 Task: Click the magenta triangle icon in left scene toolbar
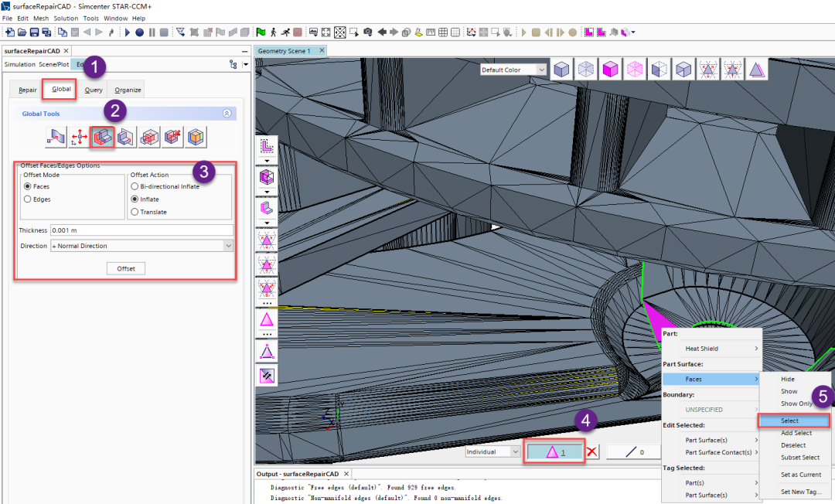267,320
